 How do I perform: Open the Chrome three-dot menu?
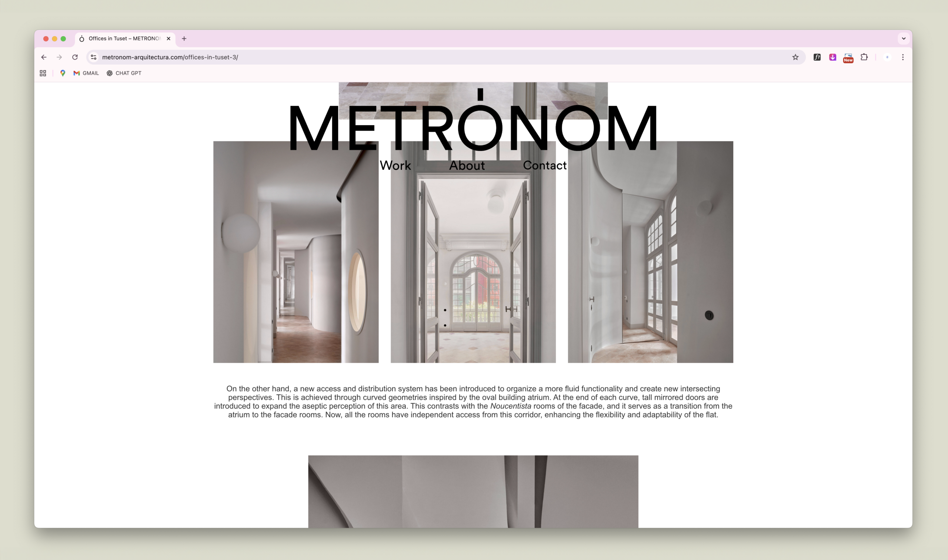point(903,57)
